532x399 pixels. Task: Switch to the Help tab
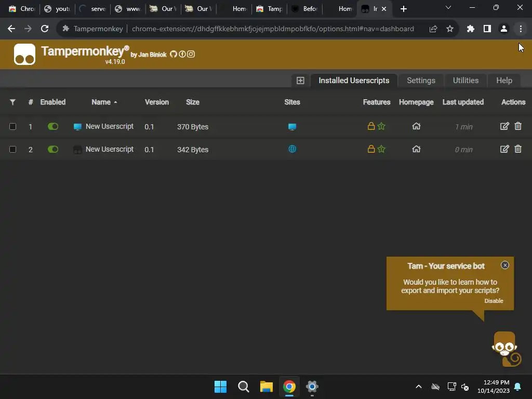tap(504, 81)
